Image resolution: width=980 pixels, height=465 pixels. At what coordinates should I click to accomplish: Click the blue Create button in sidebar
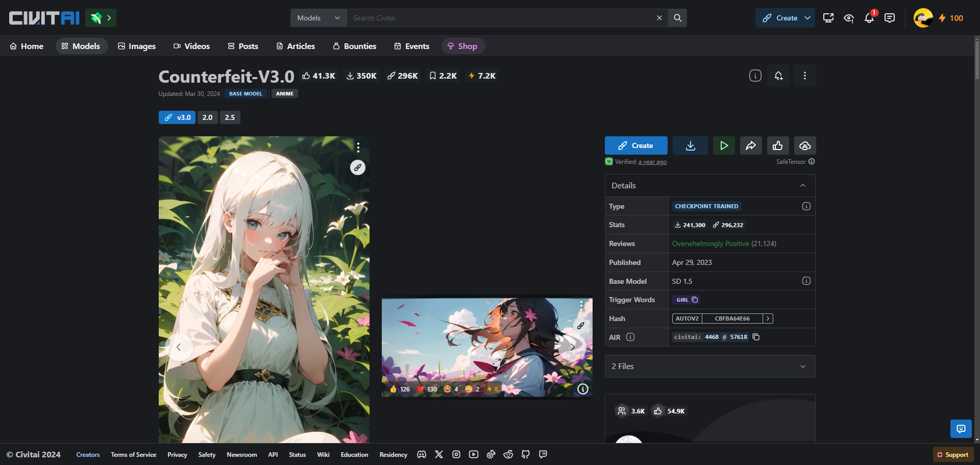[636, 145]
